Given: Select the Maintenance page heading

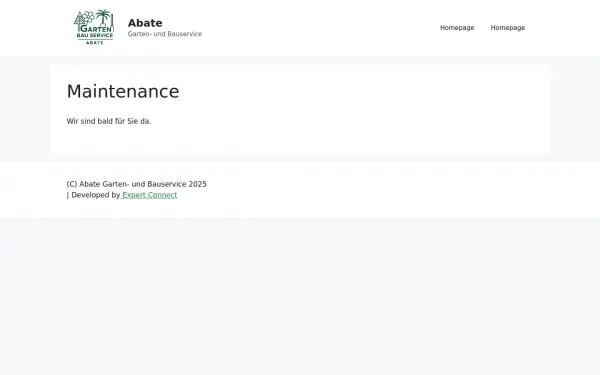Looking at the screenshot, I should 123,92.
